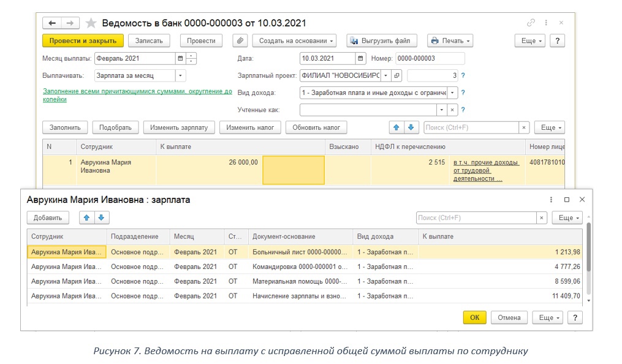Confirm зарплата dialog with ОК
622x364 pixels.
pos(474,317)
